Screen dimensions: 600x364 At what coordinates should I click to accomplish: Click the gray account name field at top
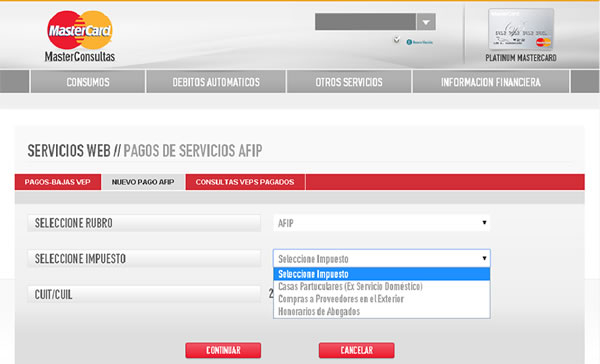point(365,22)
